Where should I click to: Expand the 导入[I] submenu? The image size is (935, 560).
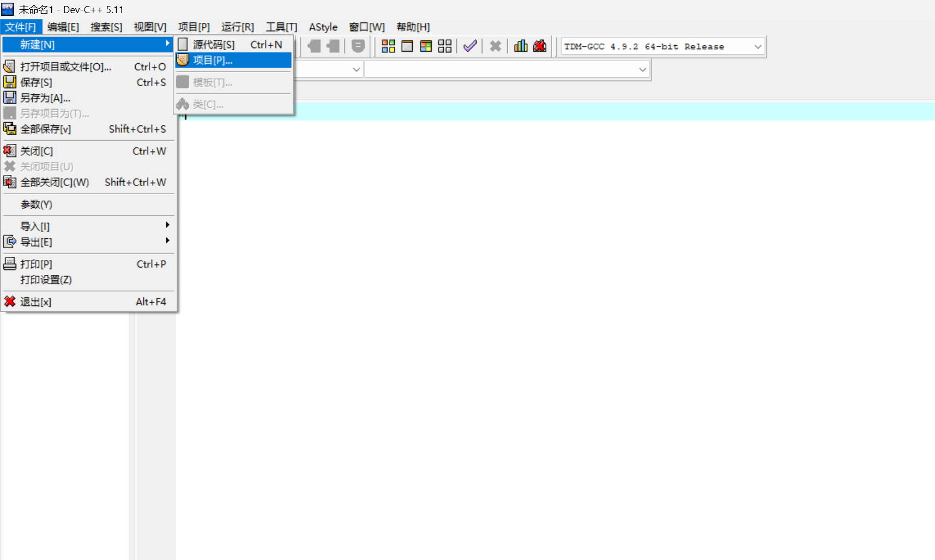click(x=87, y=226)
